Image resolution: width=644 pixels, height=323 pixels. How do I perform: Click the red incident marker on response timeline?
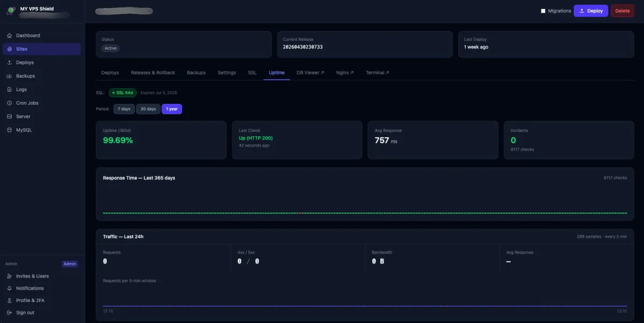point(300,213)
